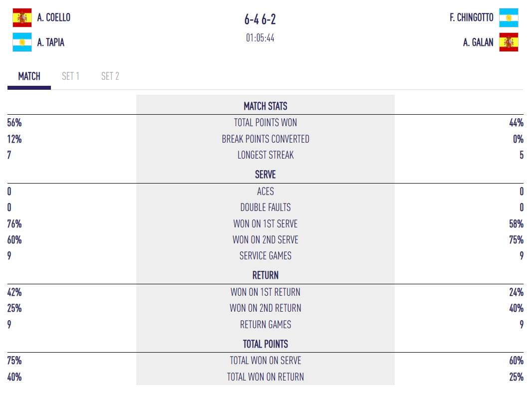Click player name A. Tapia
This screenshot has width=532, height=394.
tap(51, 42)
